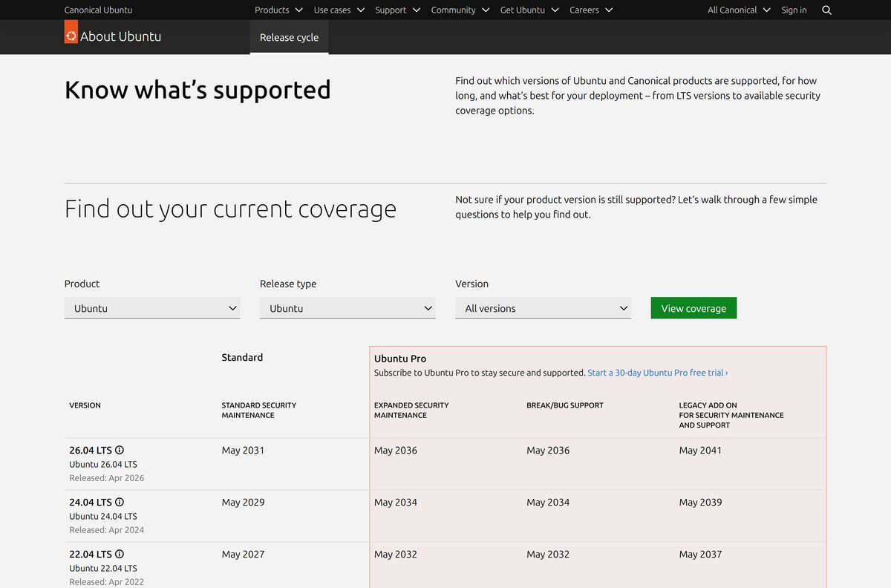
Task: Open the Product select box
Action: coord(152,308)
